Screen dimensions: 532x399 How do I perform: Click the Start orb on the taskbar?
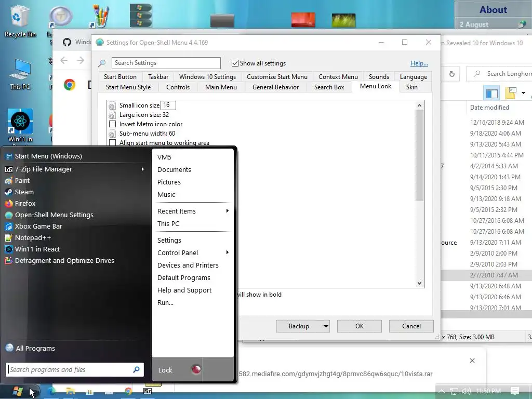[18, 391]
